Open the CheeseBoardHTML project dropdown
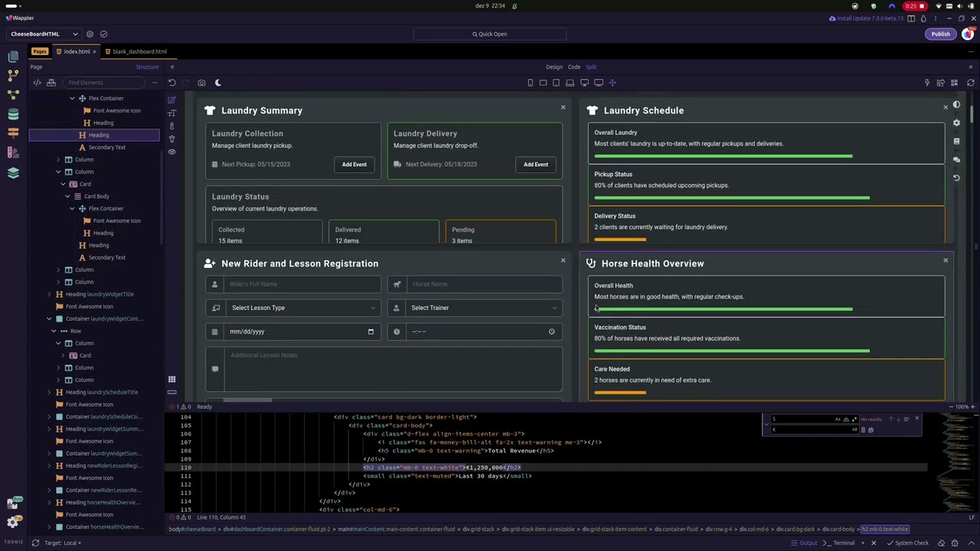Screen dimensions: 980x551 click(x=44, y=34)
